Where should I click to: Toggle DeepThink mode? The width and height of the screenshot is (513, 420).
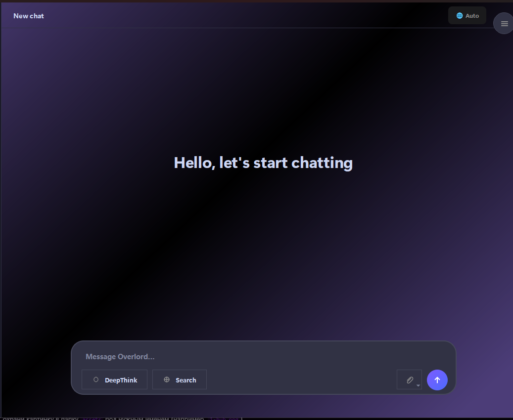(114, 380)
